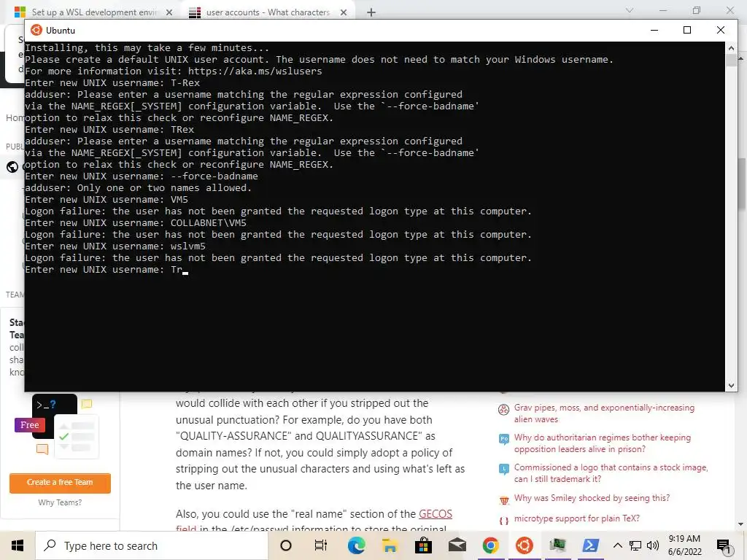
Task: Select Ubuntu icon on the taskbar
Action: click(x=524, y=545)
